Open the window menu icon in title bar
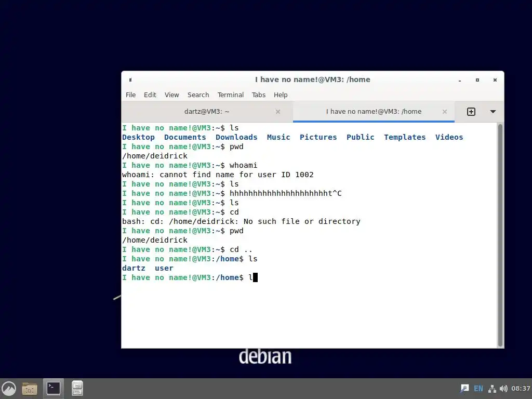532x399 pixels. (130, 79)
